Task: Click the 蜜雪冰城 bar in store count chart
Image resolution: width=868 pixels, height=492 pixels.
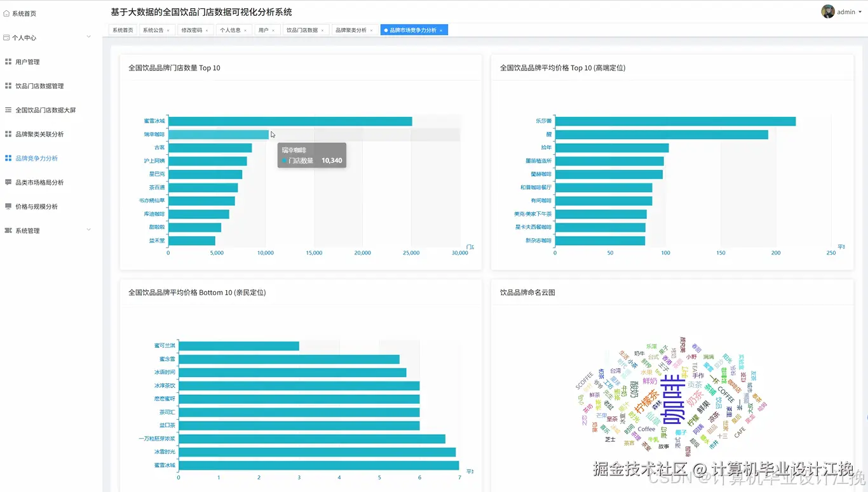Action: (290, 121)
